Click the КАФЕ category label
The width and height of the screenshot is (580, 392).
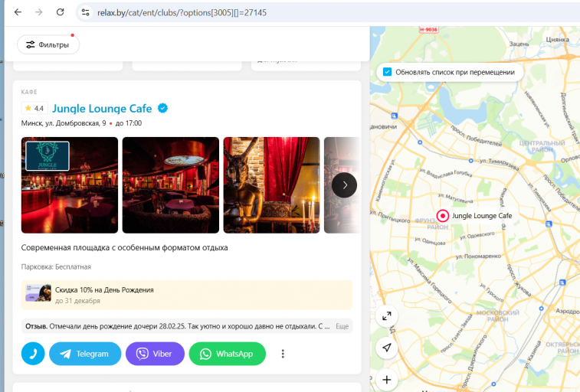[x=29, y=92]
